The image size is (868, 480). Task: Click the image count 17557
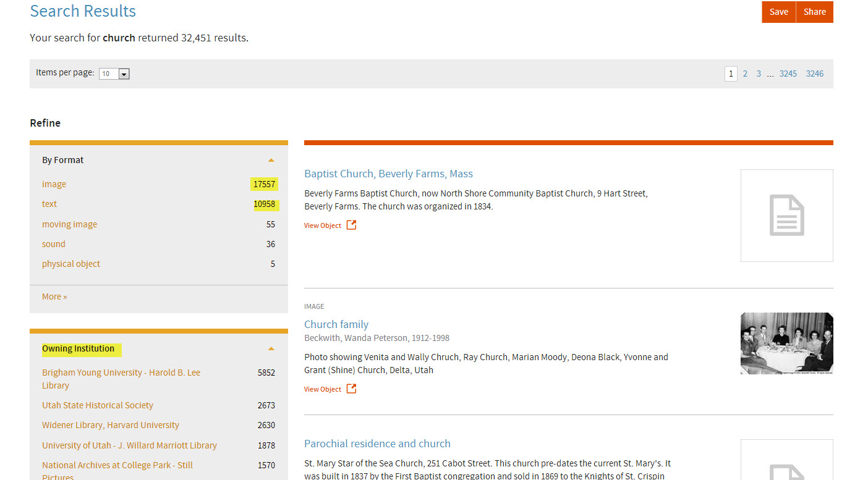[264, 184]
